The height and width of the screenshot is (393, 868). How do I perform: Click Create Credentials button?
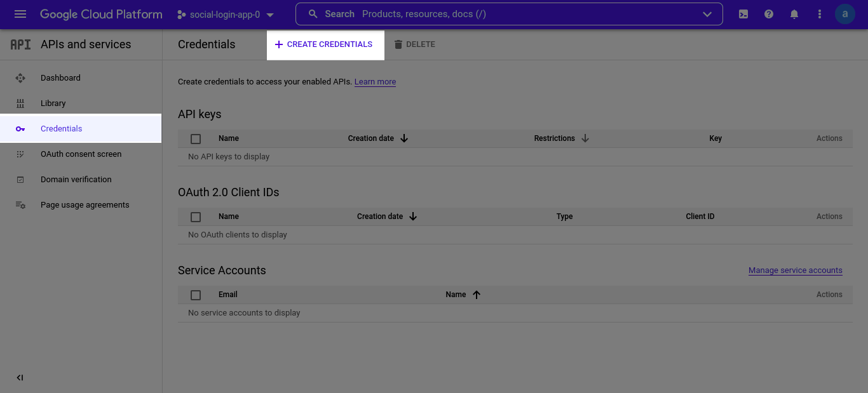coord(325,44)
